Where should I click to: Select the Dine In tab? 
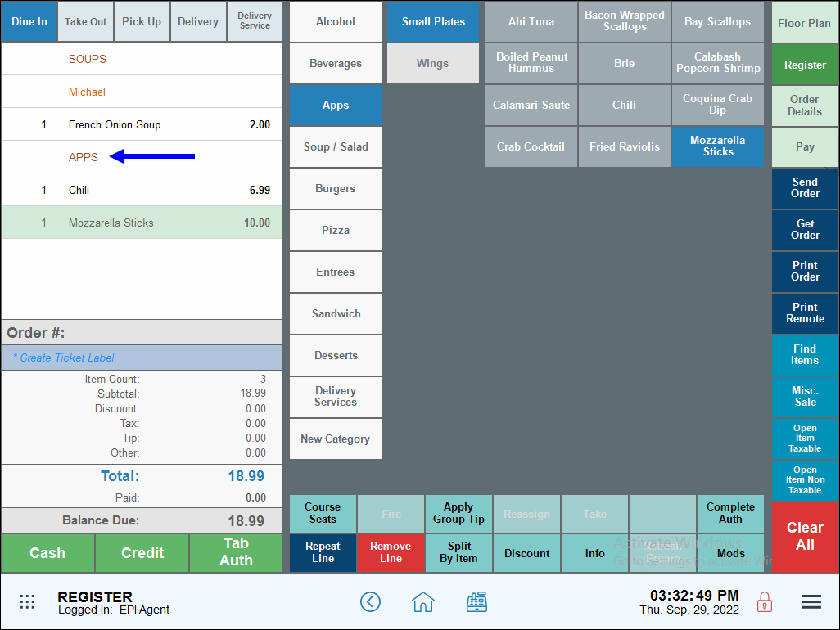pyautogui.click(x=29, y=21)
